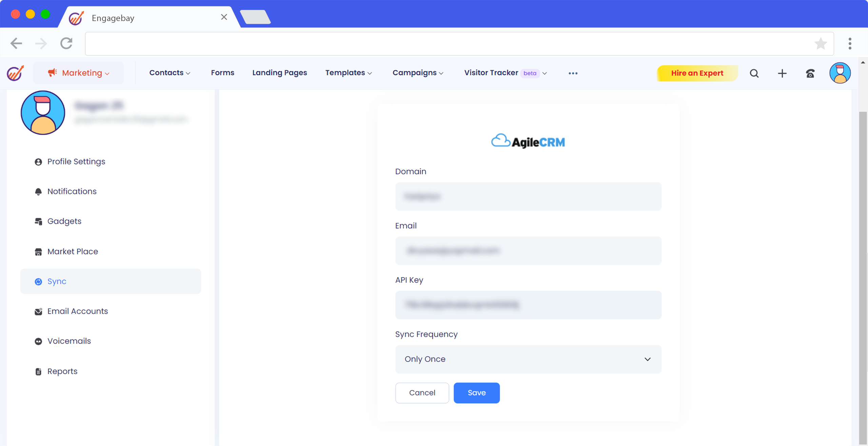Click the three-dots more menu
The width and height of the screenshot is (868, 446).
pos(573,73)
